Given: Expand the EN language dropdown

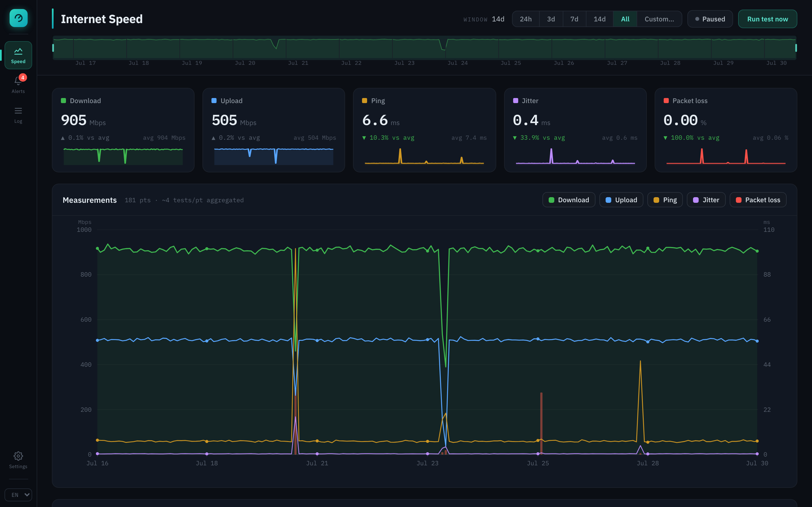Looking at the screenshot, I should tap(18, 495).
